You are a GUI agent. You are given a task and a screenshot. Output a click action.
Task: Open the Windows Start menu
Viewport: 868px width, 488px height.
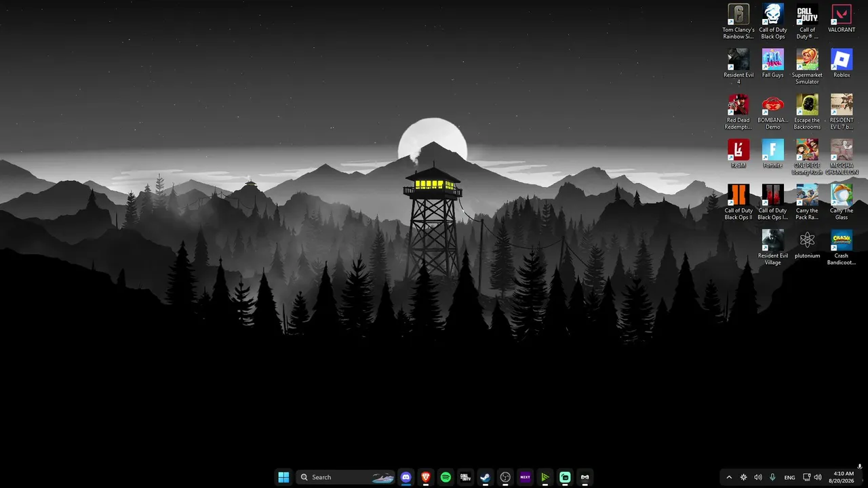[283, 477]
